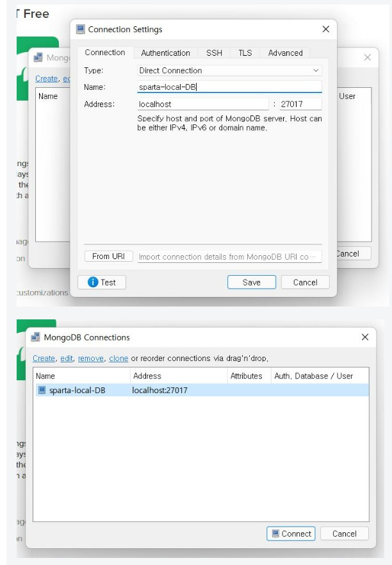
Task: Click the sparta-local-DB row's computer icon
Action: 42,390
